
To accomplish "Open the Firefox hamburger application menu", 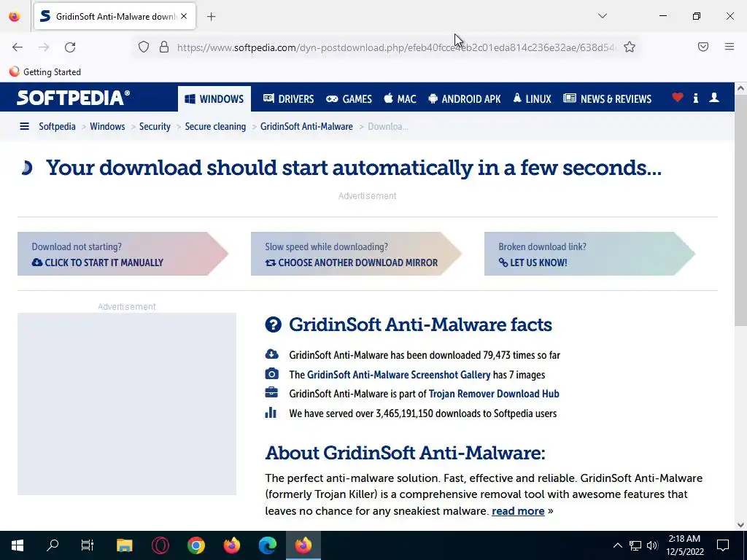I will coord(729,47).
